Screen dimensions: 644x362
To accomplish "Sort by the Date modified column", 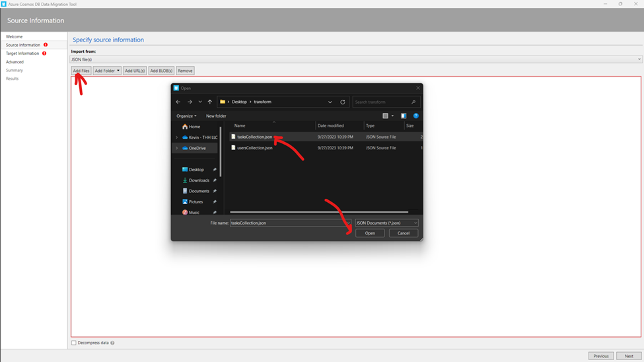I will (331, 126).
